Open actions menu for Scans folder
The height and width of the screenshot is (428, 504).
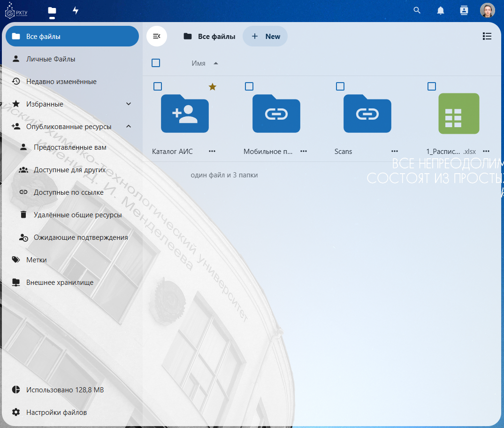coord(395,151)
